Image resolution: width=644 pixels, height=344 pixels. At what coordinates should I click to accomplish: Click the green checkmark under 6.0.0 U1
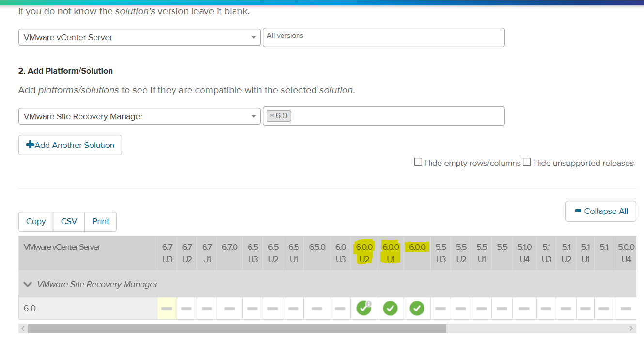pyautogui.click(x=390, y=308)
